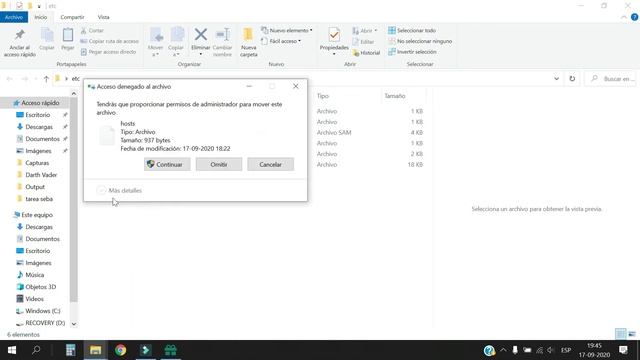Open Música in navigation pane
Screen dimensions: 640x360
coord(34,275)
